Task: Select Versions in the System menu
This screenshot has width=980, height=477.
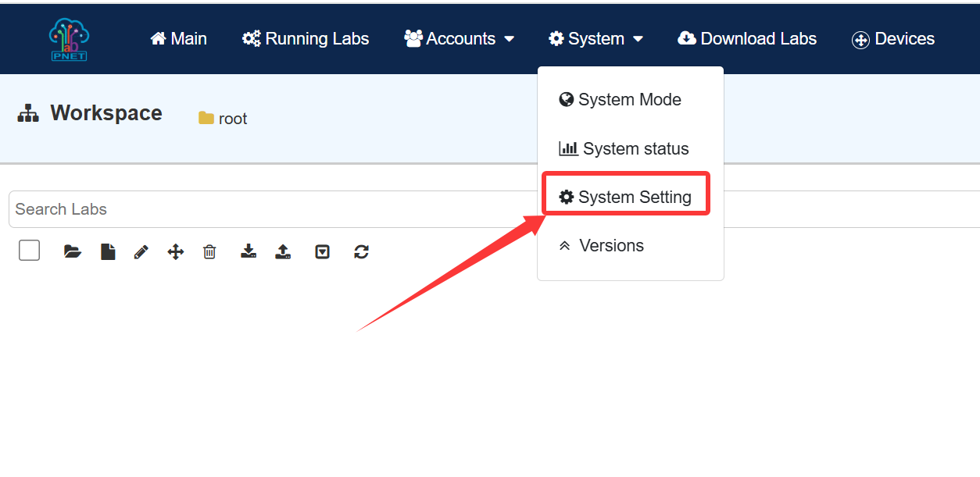Action: 602,246
